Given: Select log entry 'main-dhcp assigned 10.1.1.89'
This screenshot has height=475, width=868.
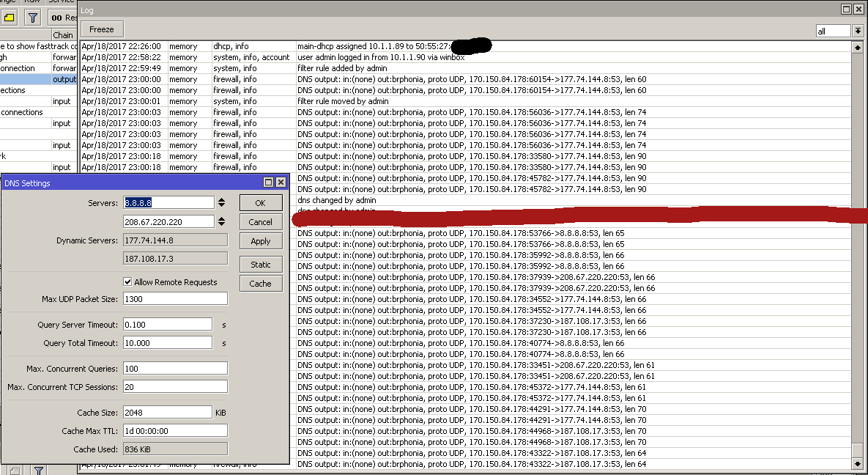Looking at the screenshot, I should point(466,47).
